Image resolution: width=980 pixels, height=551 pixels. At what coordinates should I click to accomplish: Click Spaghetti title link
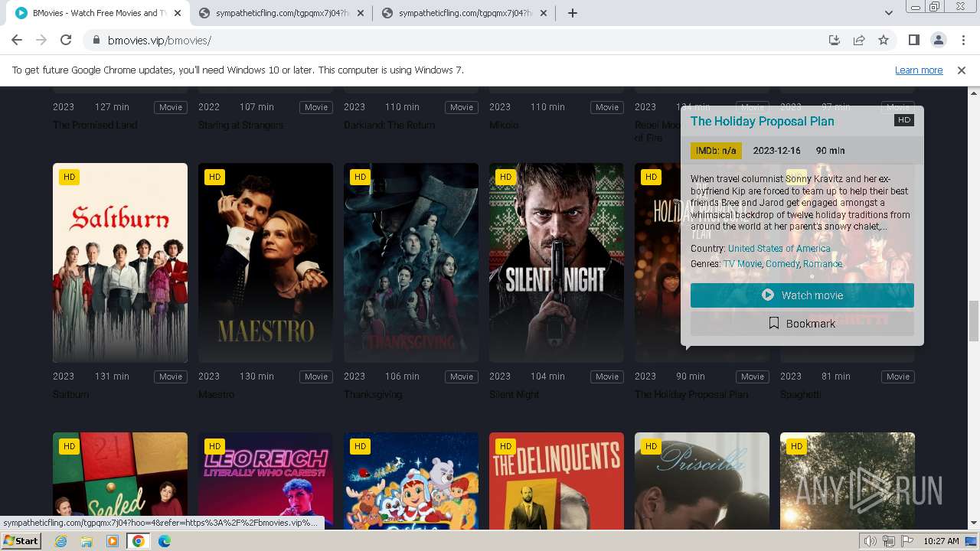[801, 395]
